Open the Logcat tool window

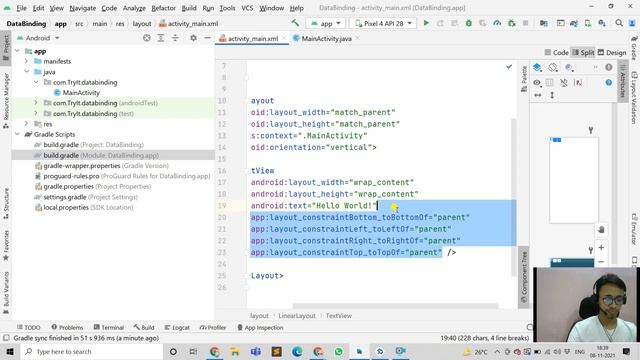[x=177, y=327]
